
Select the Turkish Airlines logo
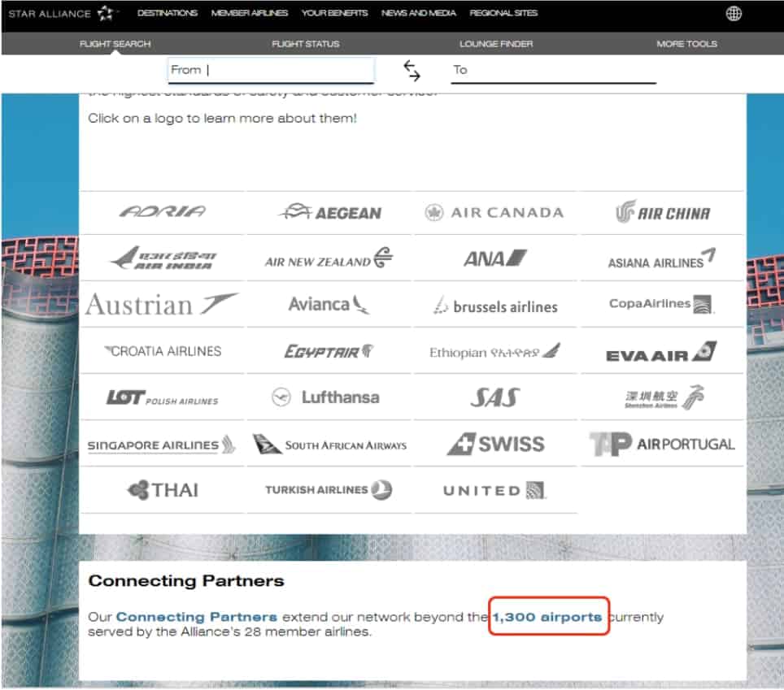[x=329, y=490]
